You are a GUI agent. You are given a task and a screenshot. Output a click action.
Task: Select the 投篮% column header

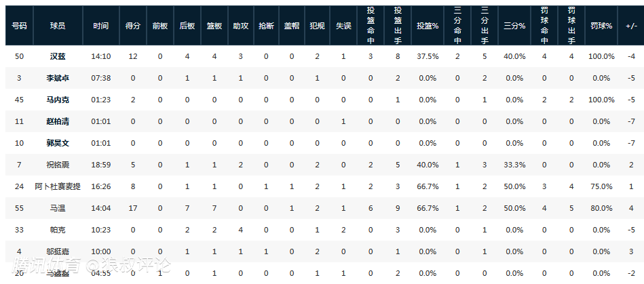click(x=428, y=26)
